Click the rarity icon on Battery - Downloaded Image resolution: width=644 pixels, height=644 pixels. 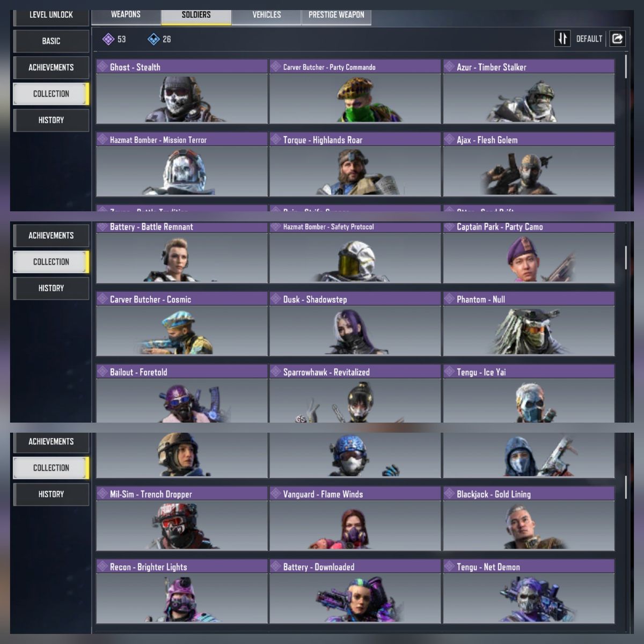point(276,567)
